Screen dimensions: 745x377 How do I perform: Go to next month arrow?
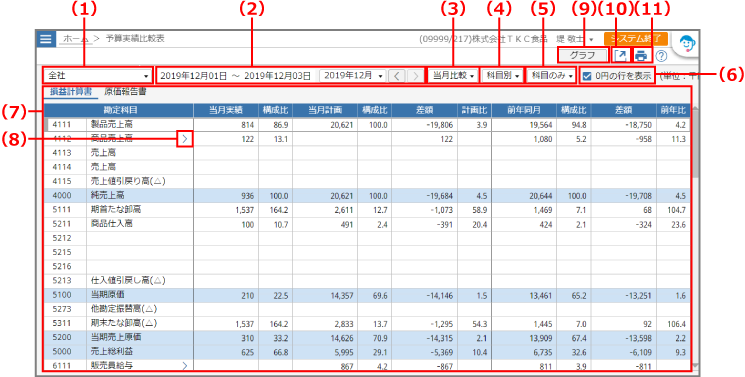[x=415, y=76]
